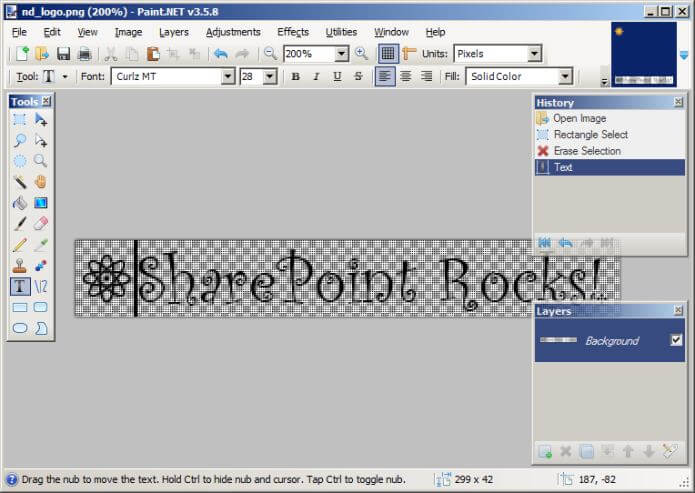Zoom out with the magnifier minus icon

[270, 54]
